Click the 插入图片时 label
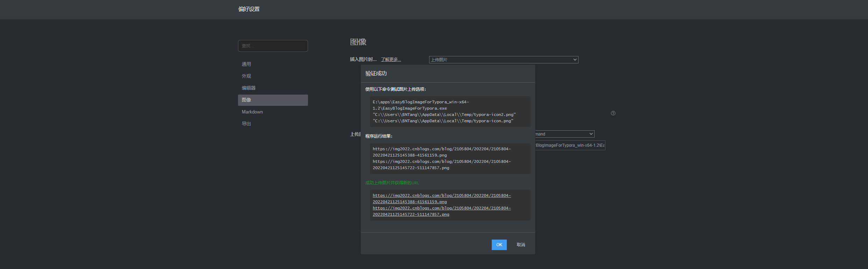Screen dimensions: 868x269 (363, 60)
